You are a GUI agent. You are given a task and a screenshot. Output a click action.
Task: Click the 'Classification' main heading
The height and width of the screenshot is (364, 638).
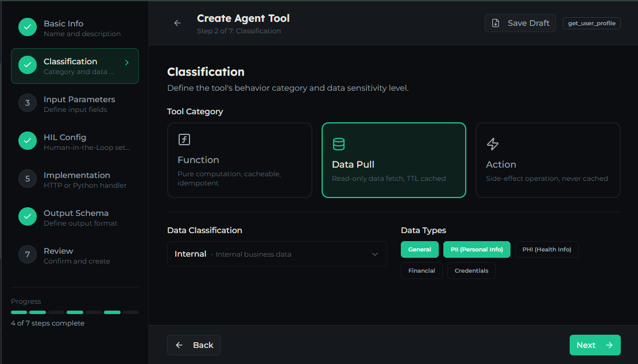click(206, 72)
